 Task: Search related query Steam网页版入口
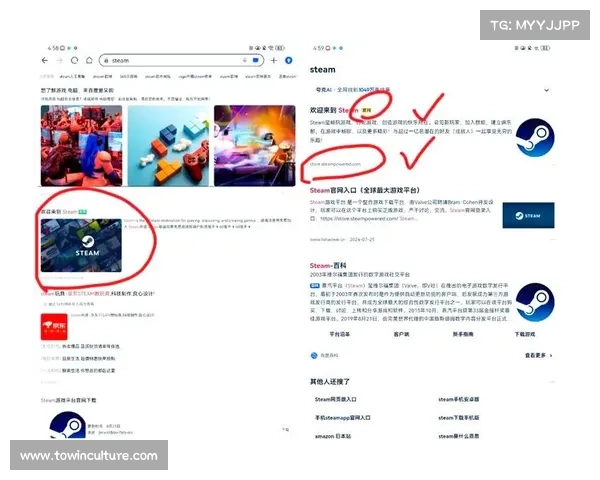point(336,399)
